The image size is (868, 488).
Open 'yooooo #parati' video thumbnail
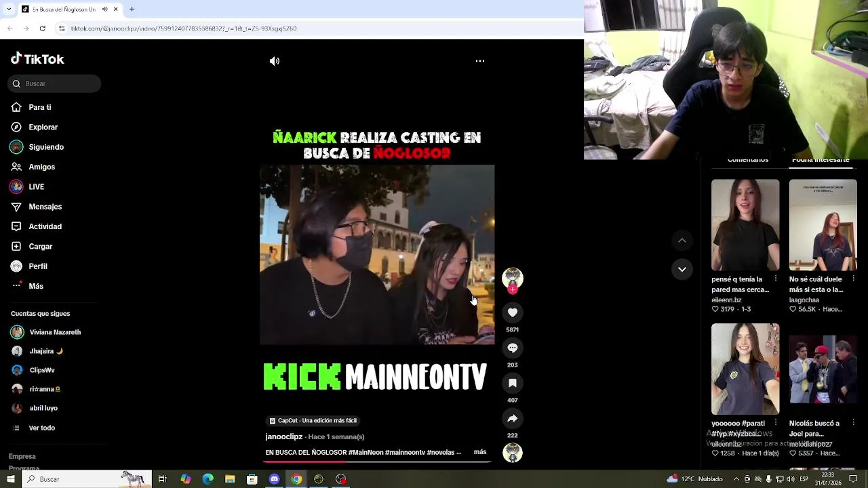(x=745, y=369)
